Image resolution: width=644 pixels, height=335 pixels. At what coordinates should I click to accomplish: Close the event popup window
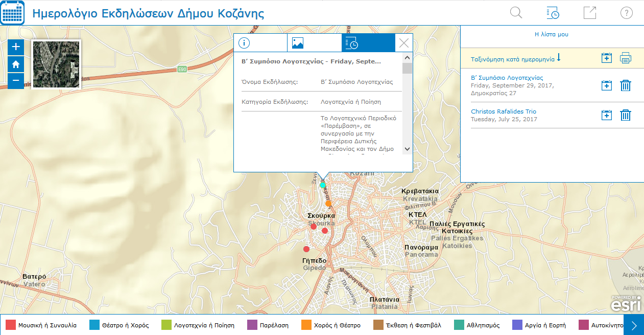404,43
